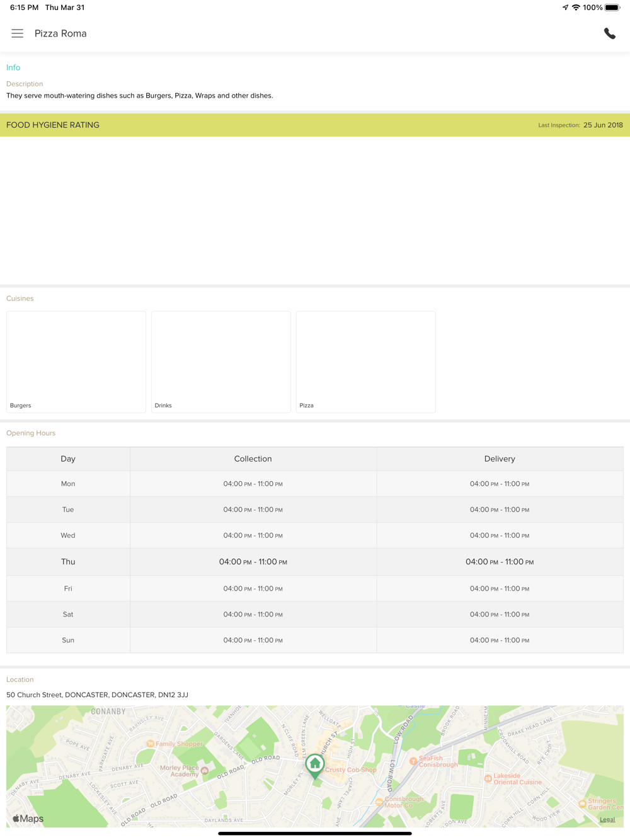This screenshot has width=630, height=840.
Task: Tap the Apple Maps logo
Action: coord(28,819)
